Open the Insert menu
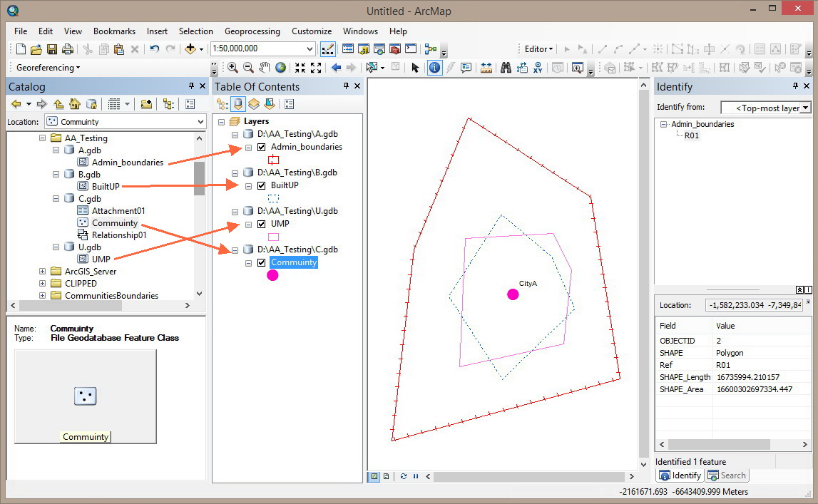The width and height of the screenshot is (818, 504). coord(157,31)
